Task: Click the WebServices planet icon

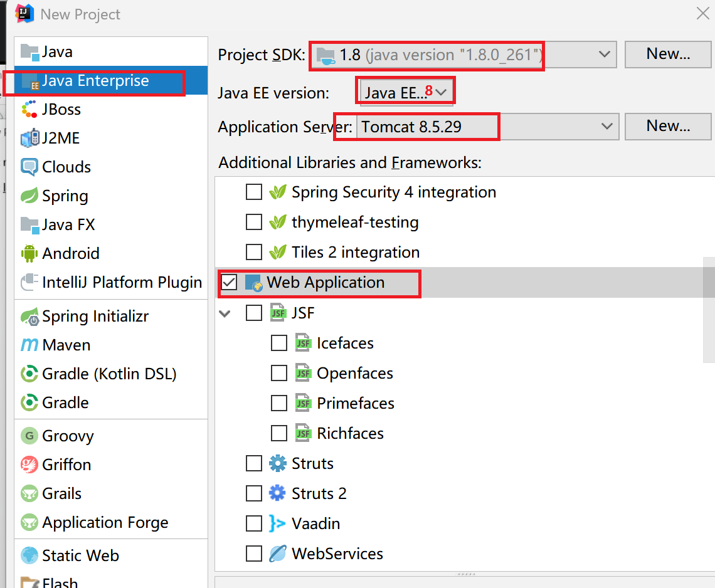Action: pyautogui.click(x=277, y=554)
